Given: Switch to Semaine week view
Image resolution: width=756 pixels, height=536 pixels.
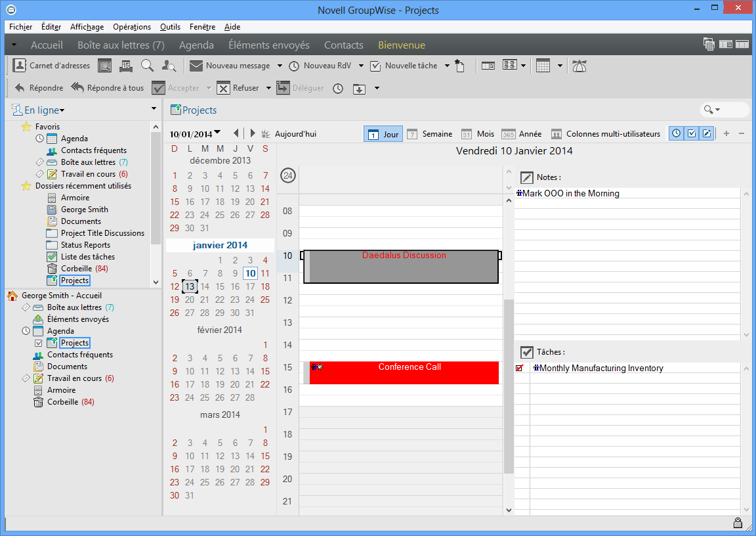Looking at the screenshot, I should click(x=430, y=134).
